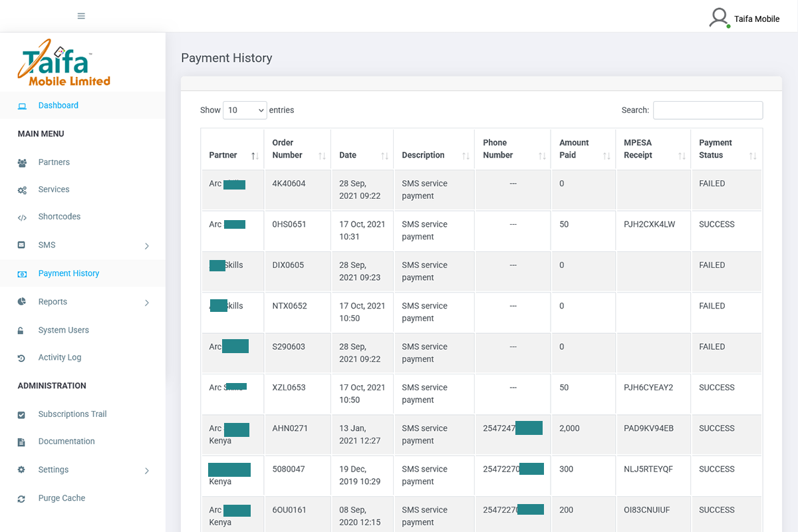
Task: Click the Services gear icon
Action: pos(23,190)
